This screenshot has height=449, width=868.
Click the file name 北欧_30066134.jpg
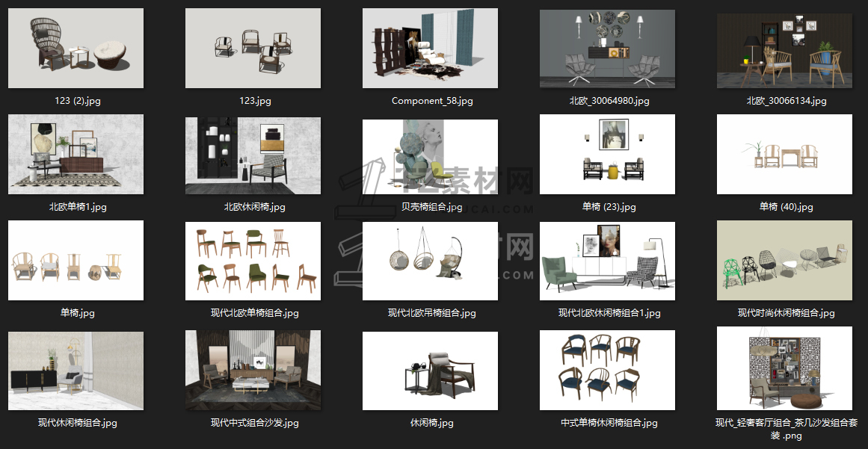786,101
